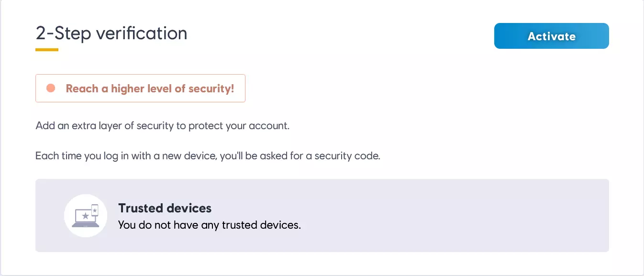Click the word 'Reach' in the alert box

click(x=82, y=88)
